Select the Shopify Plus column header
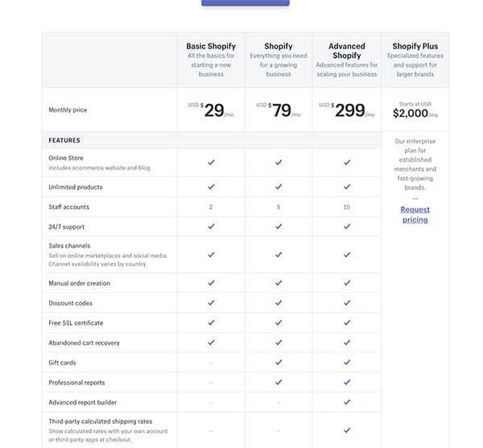The image size is (483, 448). pyautogui.click(x=415, y=46)
